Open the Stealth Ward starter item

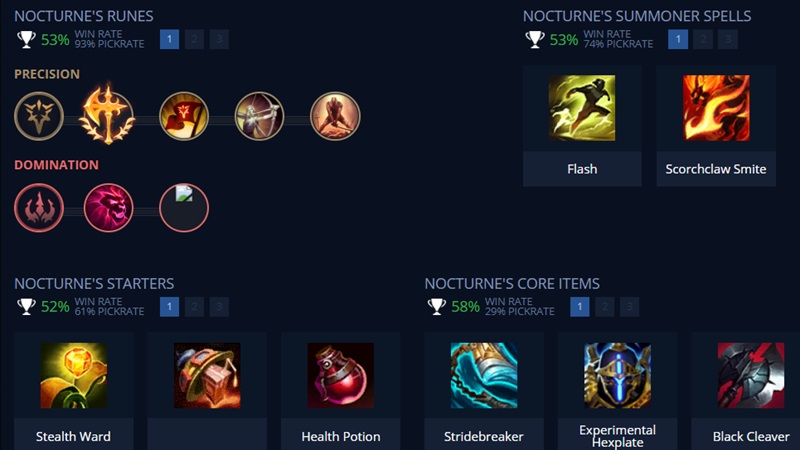pyautogui.click(x=73, y=376)
